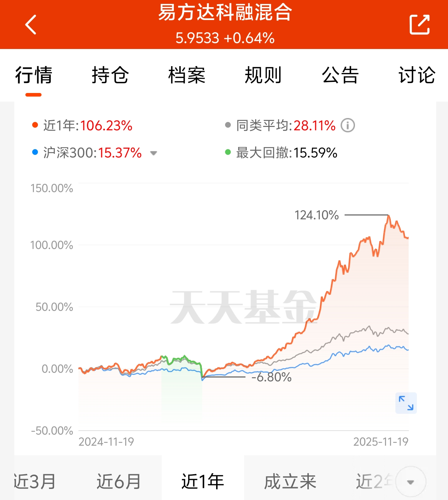View the 公告 tab
Screen dimensions: 448x500
point(340,75)
